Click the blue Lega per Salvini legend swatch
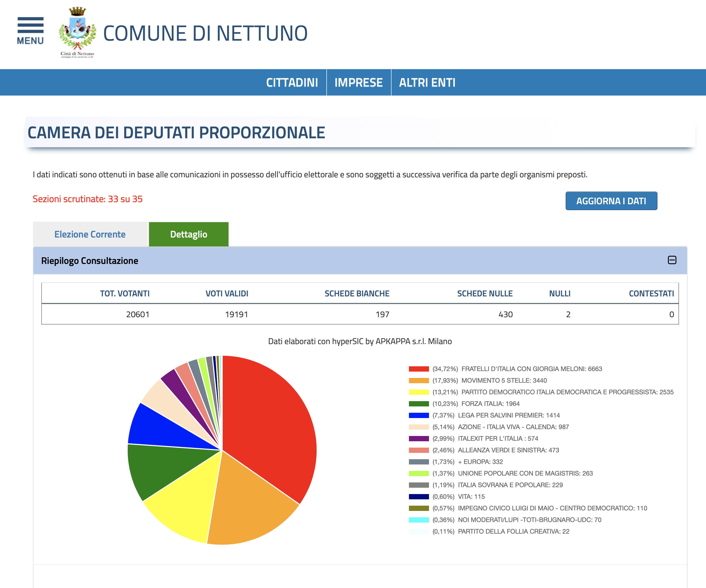 click(418, 415)
